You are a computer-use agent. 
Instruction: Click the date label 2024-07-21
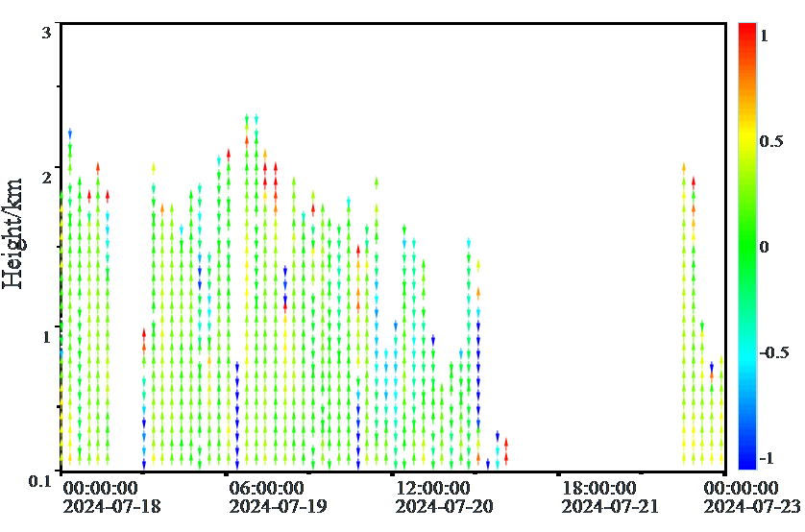(x=610, y=506)
